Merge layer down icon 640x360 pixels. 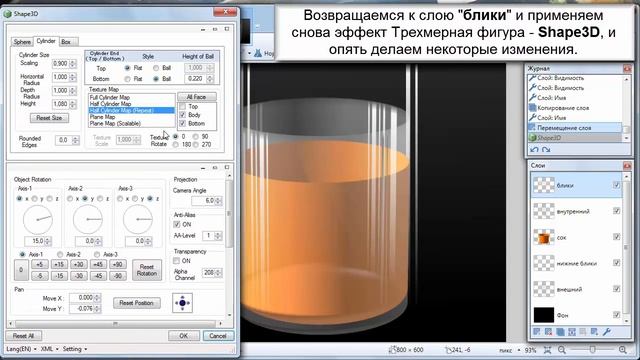coord(572,332)
